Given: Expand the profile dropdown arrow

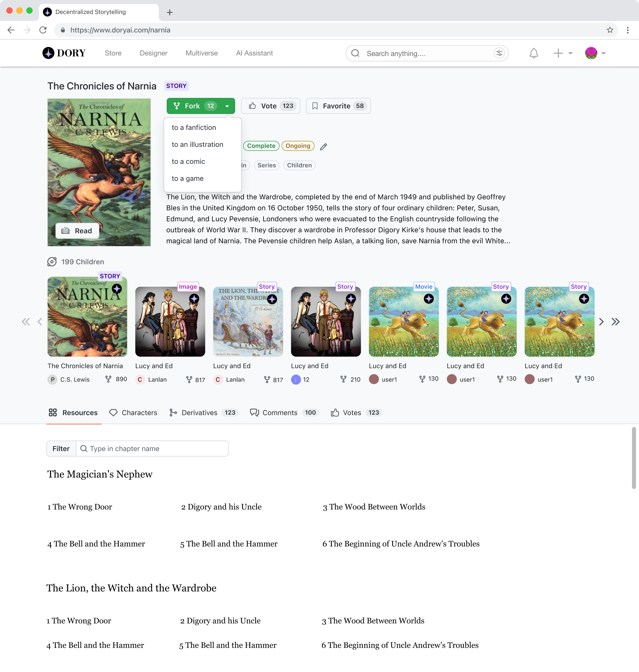Looking at the screenshot, I should click(x=603, y=53).
